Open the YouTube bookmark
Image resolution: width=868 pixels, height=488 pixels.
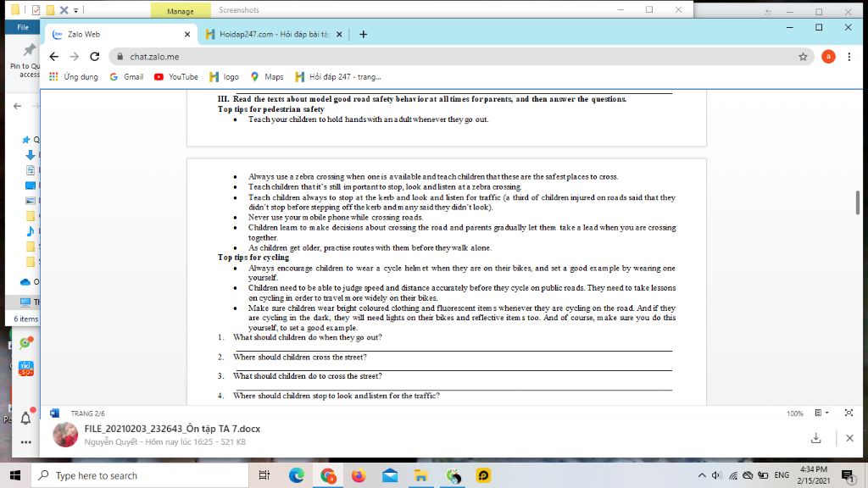click(176, 77)
